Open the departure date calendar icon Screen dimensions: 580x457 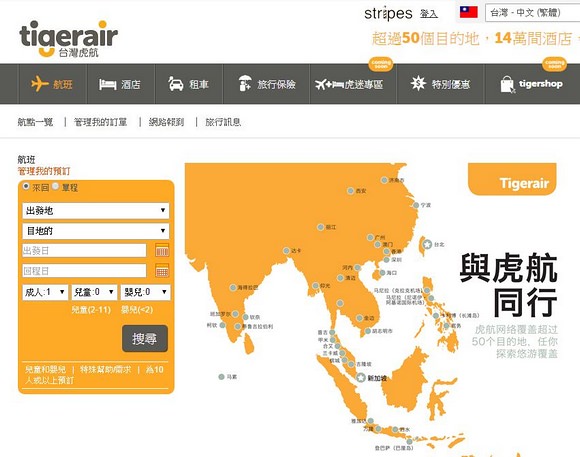[162, 250]
